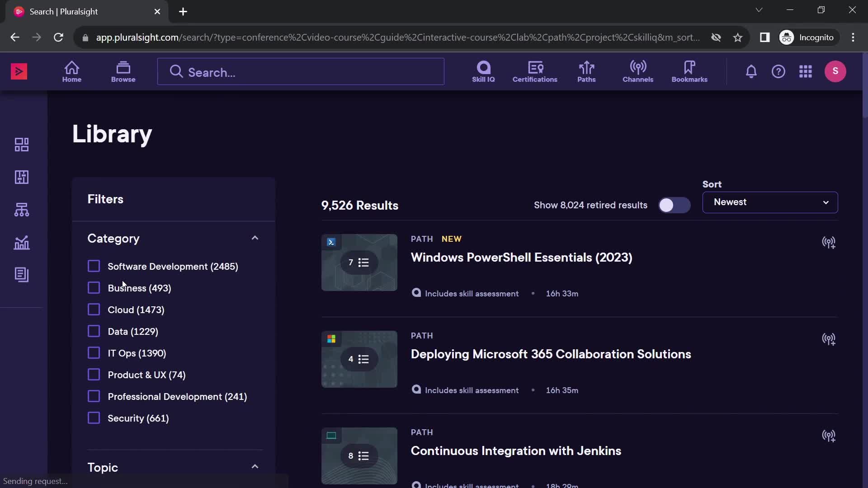The image size is (868, 488).
Task: Click the first left sidebar dashboard icon
Action: [x=22, y=145]
